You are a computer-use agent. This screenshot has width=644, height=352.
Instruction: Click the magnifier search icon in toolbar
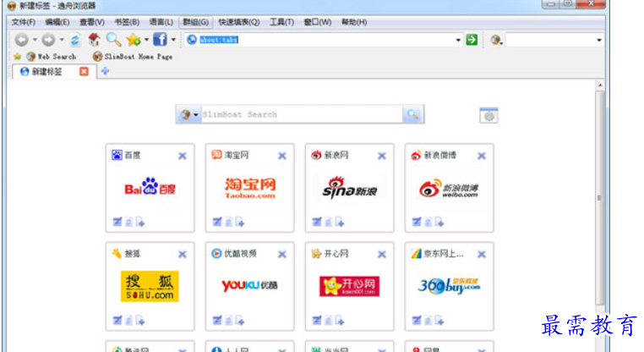pos(112,40)
